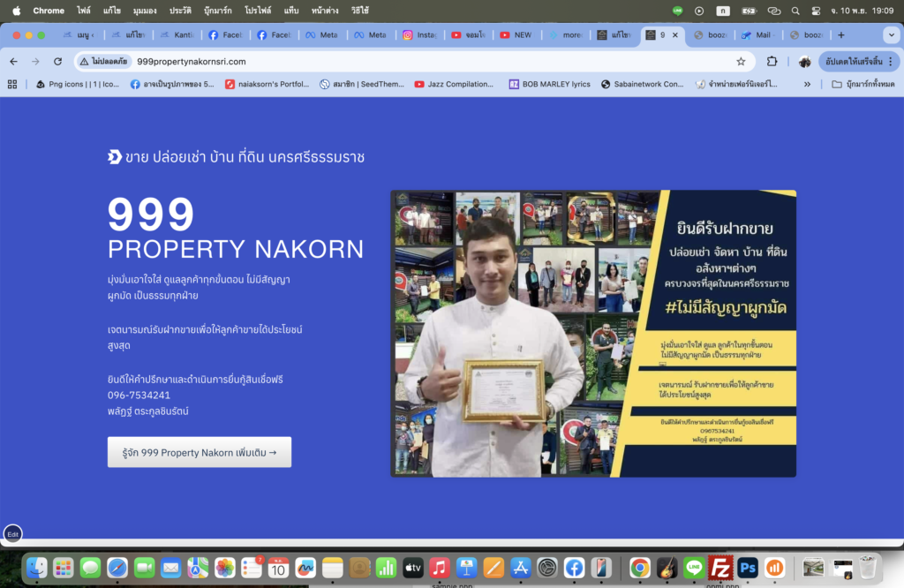
Task: Expand hidden bookmarks with the double chevron
Action: coord(807,84)
